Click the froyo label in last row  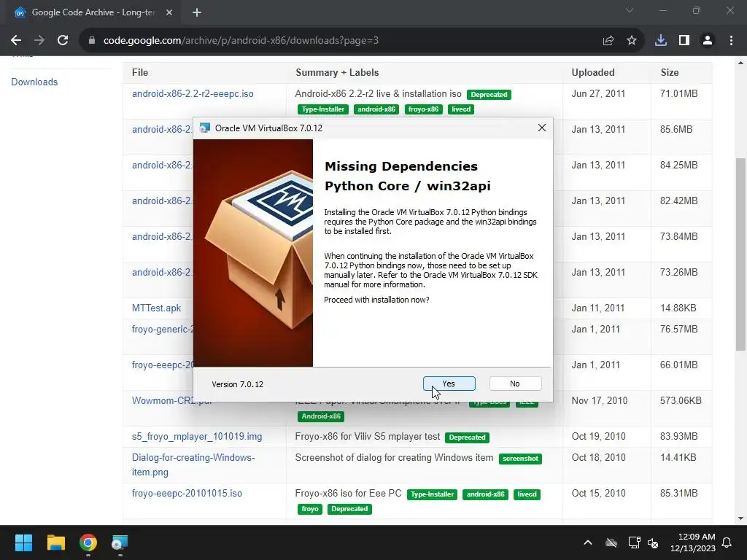tap(310, 509)
